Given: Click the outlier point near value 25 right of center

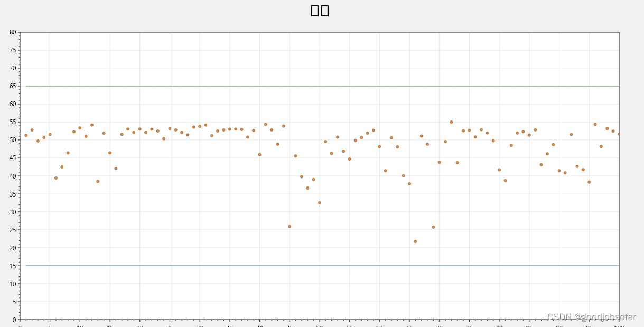Looking at the screenshot, I should (x=433, y=227).
